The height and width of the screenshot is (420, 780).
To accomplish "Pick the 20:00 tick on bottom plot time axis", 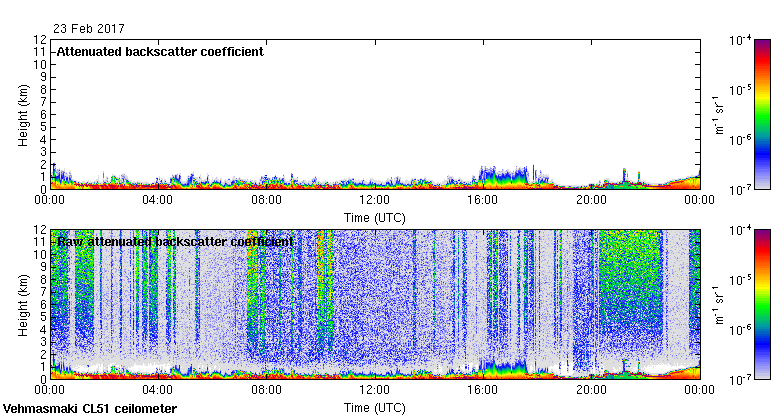I will 590,391.
